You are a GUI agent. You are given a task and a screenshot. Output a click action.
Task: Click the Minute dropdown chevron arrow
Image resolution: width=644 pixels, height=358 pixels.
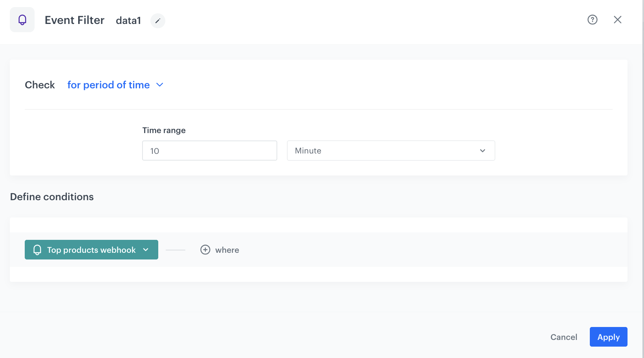coord(482,150)
